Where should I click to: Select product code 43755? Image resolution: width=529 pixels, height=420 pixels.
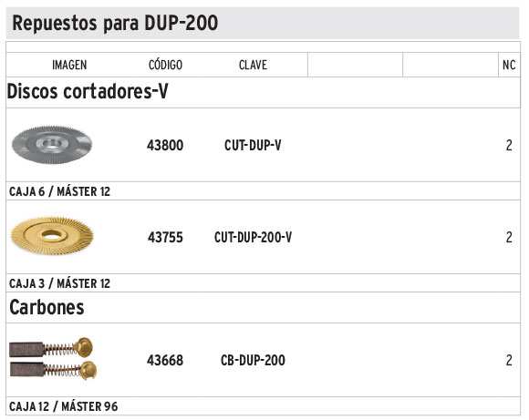pos(165,237)
